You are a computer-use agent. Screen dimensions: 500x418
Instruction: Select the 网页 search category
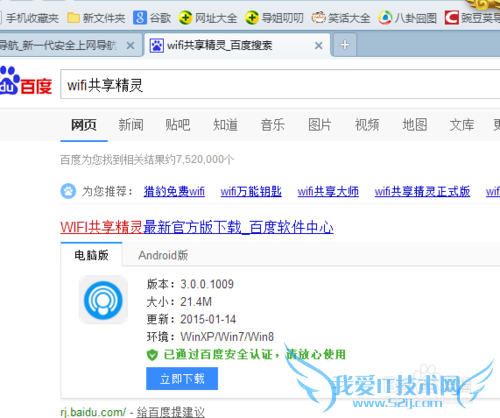tap(84, 125)
